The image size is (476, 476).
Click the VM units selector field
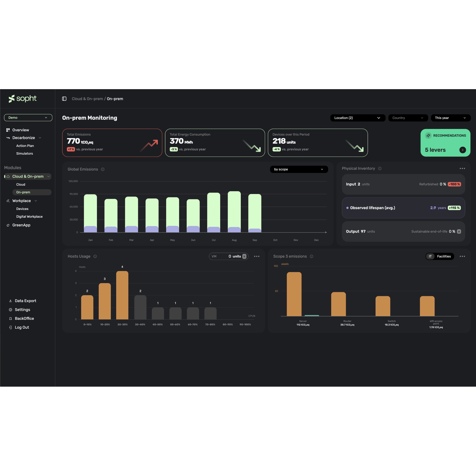[229, 257]
